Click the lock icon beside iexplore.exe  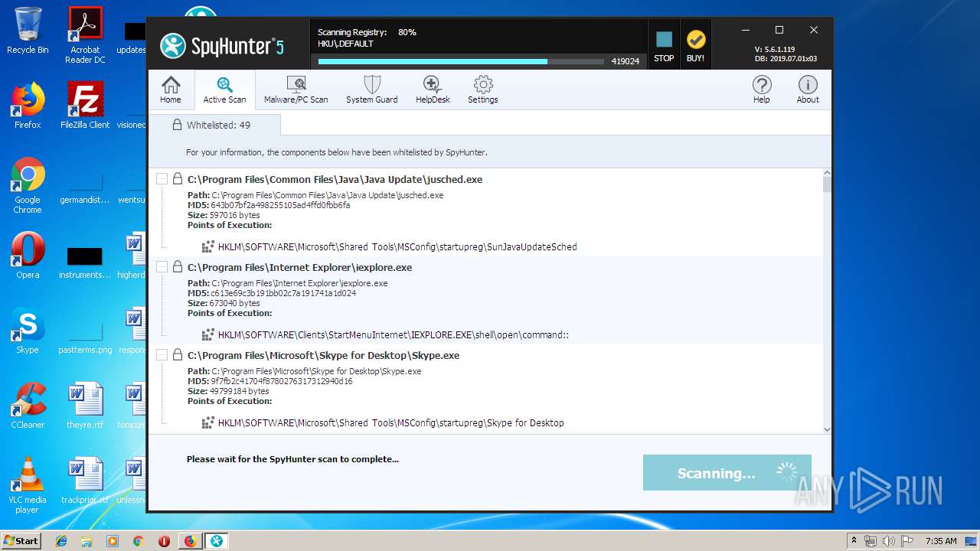point(178,267)
